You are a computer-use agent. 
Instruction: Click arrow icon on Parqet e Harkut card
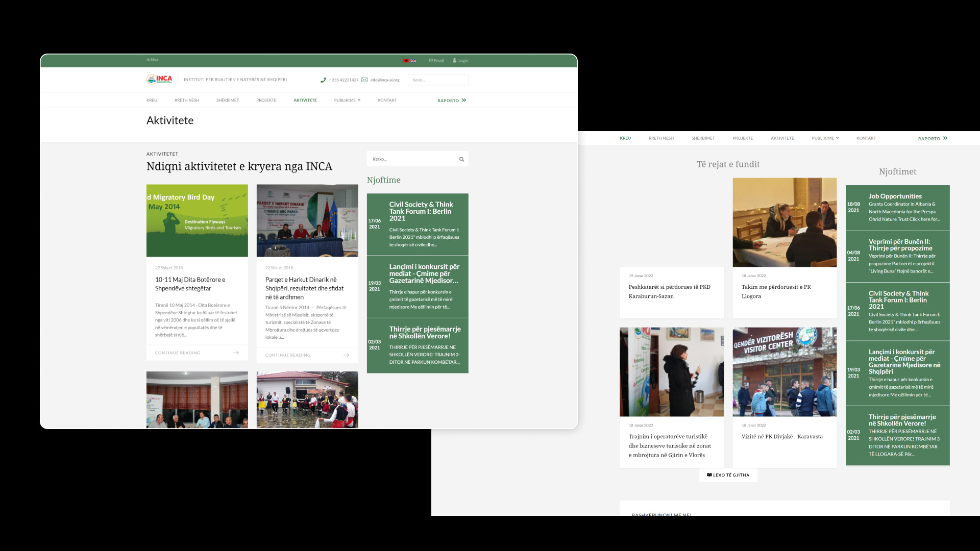[346, 355]
